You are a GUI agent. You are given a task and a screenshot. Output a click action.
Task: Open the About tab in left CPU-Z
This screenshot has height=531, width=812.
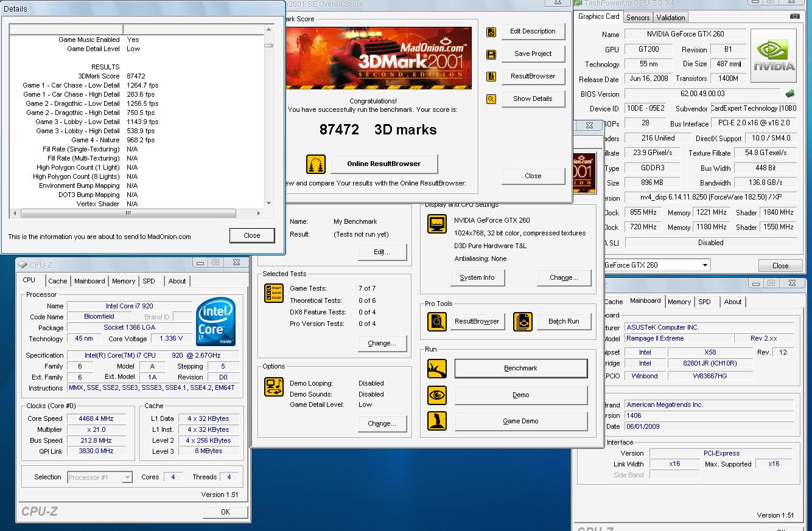tap(177, 281)
